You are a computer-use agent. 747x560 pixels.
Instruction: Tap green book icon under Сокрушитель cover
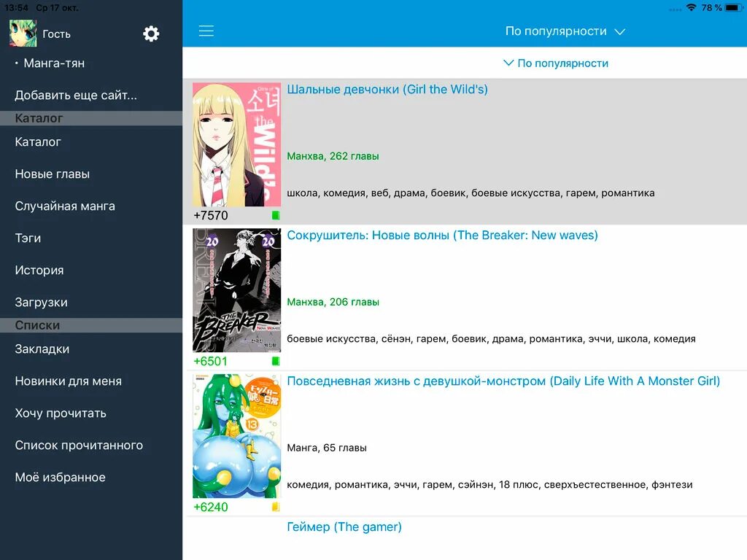click(275, 361)
